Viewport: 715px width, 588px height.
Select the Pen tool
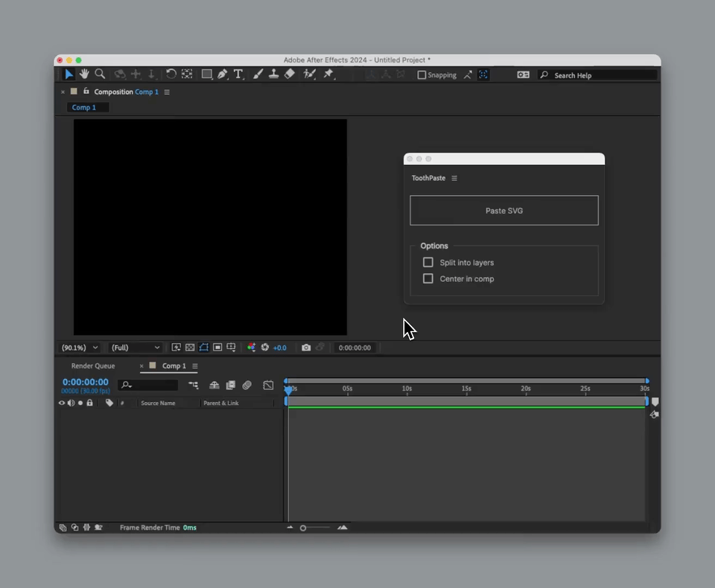221,74
